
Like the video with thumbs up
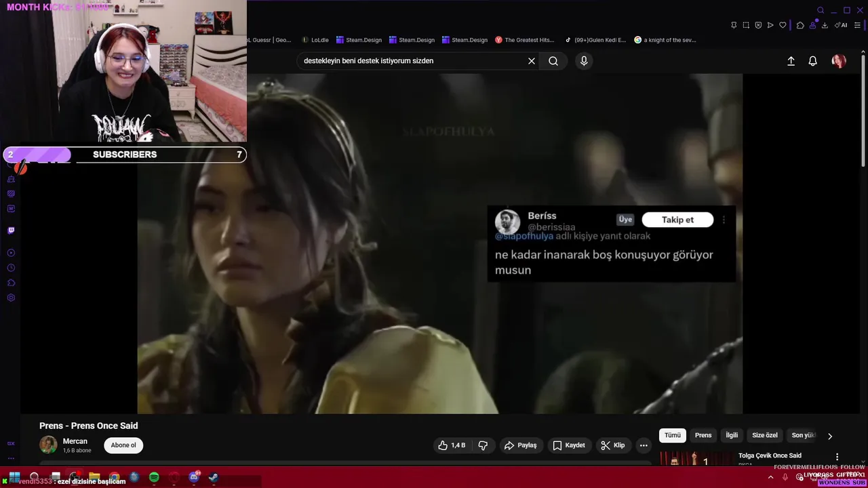pos(452,445)
